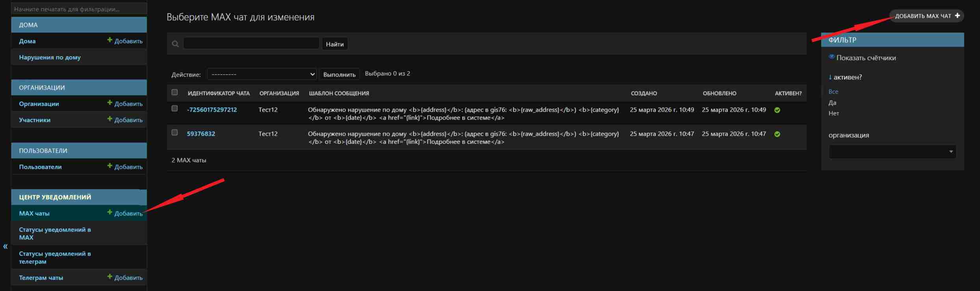Click the magnifier icon in search bar
The height and width of the screenshot is (291, 980).
(175, 44)
